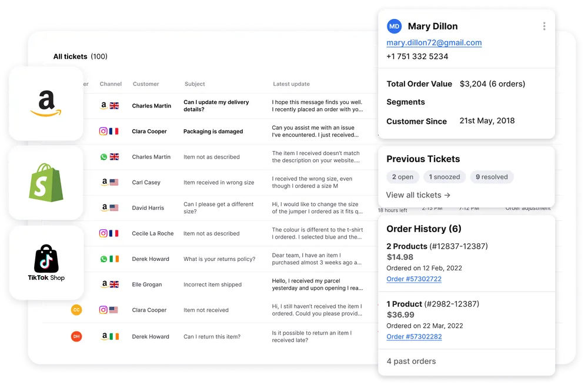Click the Subject column header
Viewport: 588px width, 392px height.
195,84
